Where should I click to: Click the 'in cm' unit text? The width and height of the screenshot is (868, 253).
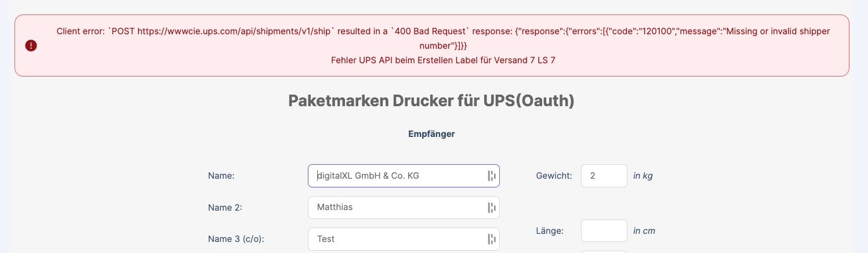[644, 230]
